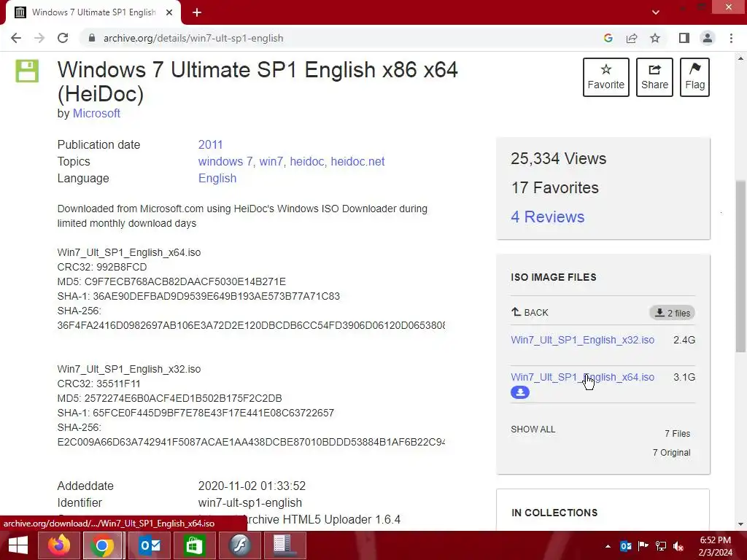Image resolution: width=747 pixels, height=560 pixels.
Task: Open Outlook from the taskbar
Action: coord(150,545)
